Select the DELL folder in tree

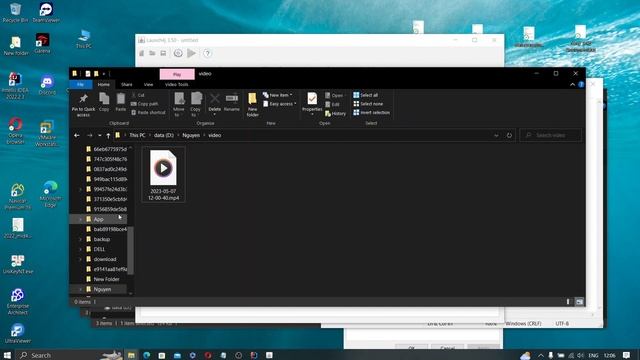99,249
